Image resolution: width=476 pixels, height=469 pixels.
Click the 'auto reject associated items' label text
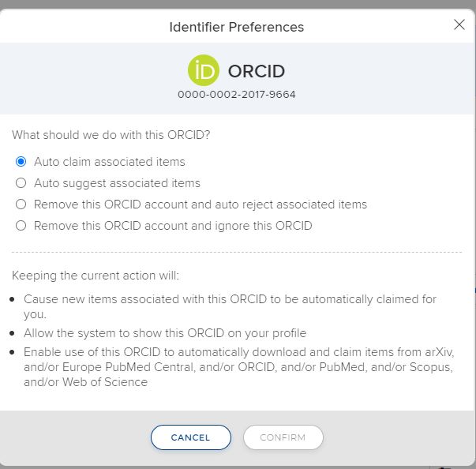pos(290,204)
